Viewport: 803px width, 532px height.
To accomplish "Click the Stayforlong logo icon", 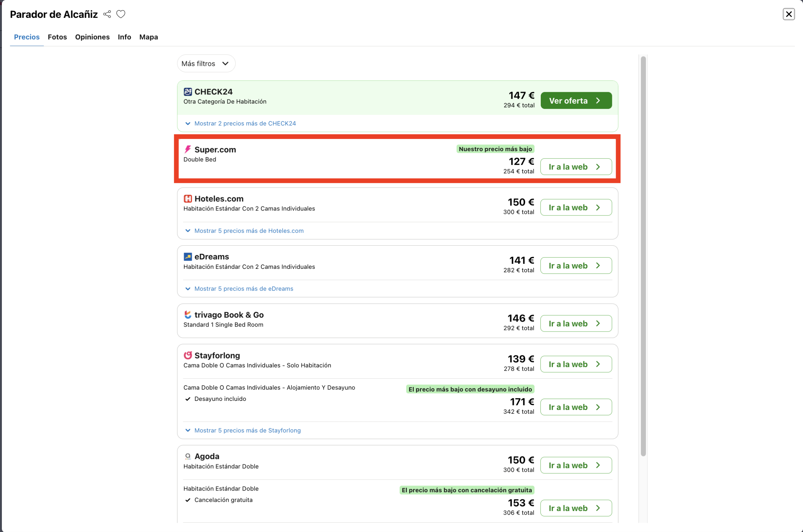I will click(x=188, y=355).
